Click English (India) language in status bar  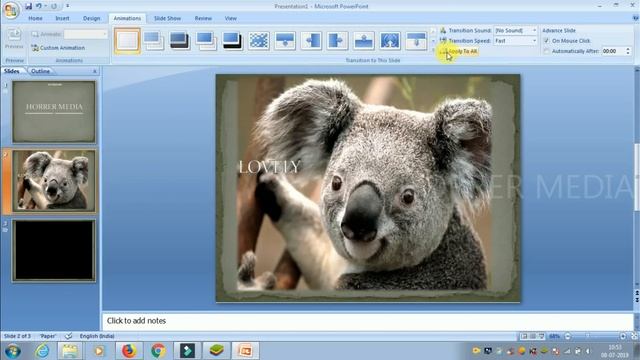pos(97,336)
